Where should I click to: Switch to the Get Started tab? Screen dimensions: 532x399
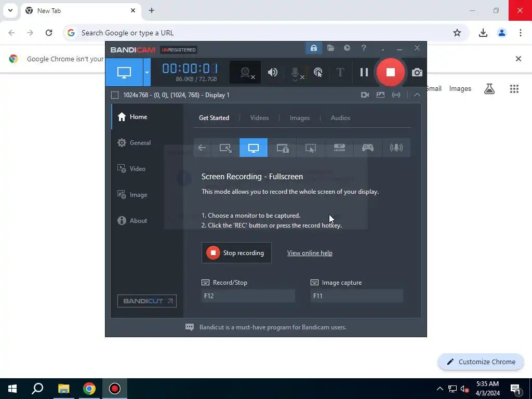click(214, 118)
